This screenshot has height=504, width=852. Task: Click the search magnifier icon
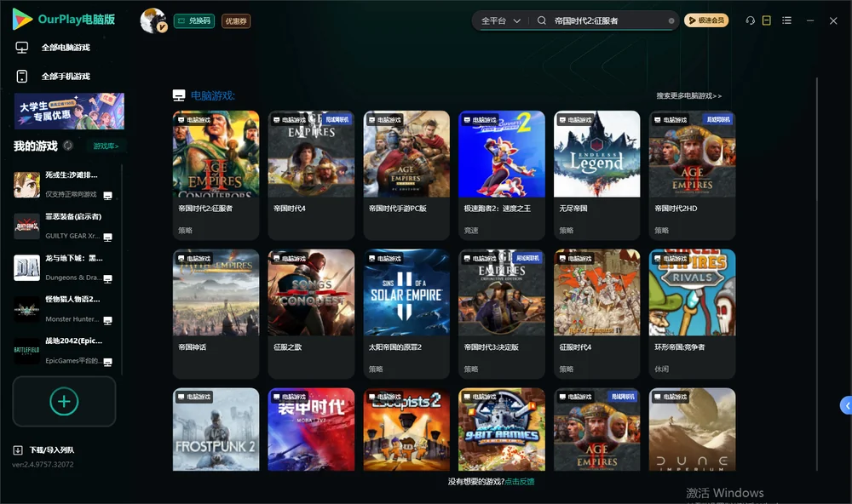pyautogui.click(x=541, y=20)
